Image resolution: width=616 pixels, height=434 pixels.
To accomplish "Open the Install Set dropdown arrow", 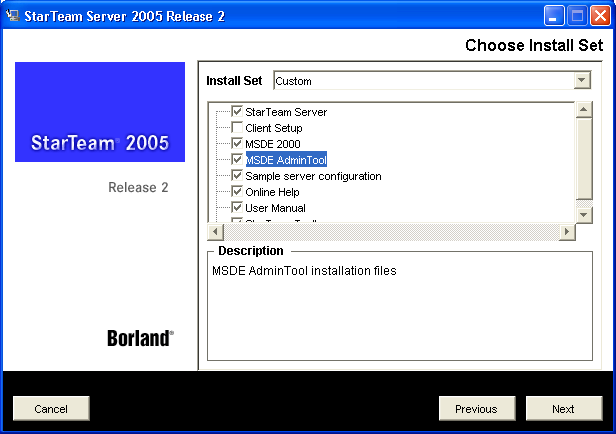I will coord(582,81).
